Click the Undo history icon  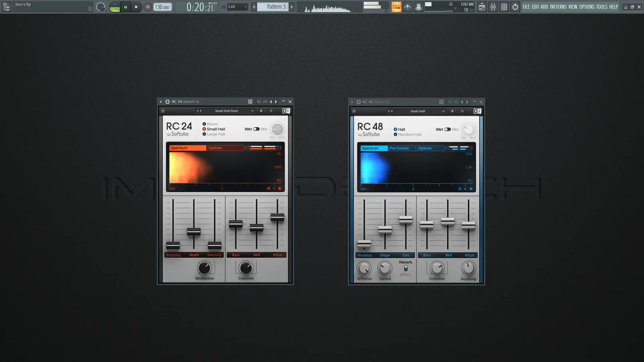[515, 7]
